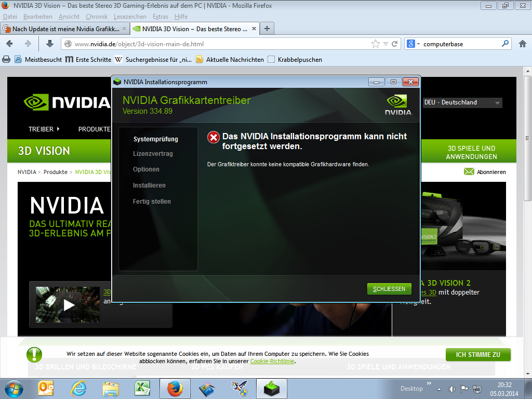Click the Action Center flag tray icon
Image resolution: width=532 pixels, height=399 pixels.
click(464, 389)
